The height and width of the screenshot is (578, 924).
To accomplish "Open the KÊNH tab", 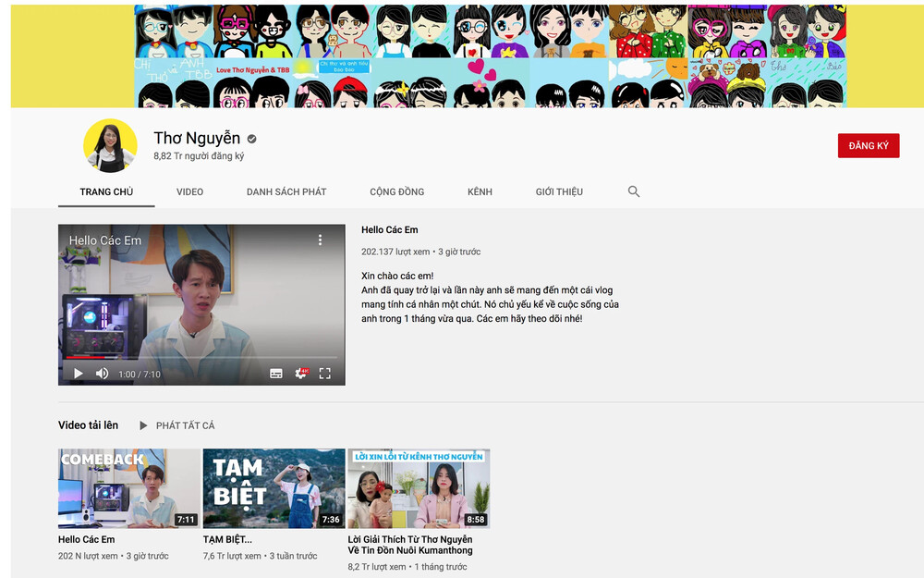I will tap(480, 191).
